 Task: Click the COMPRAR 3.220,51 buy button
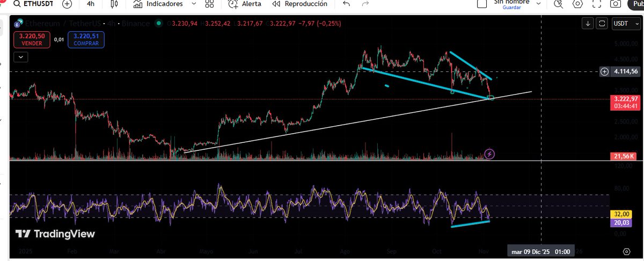click(86, 39)
